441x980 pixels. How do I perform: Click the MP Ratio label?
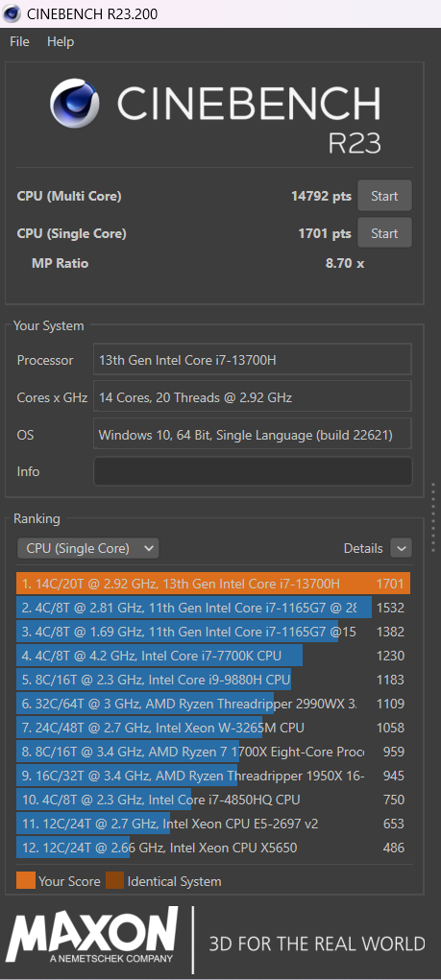point(61,263)
